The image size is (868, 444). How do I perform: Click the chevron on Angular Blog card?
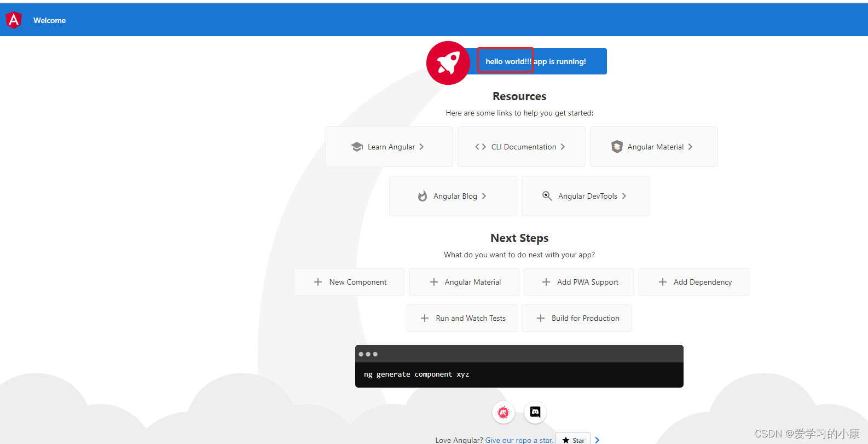pyautogui.click(x=484, y=196)
